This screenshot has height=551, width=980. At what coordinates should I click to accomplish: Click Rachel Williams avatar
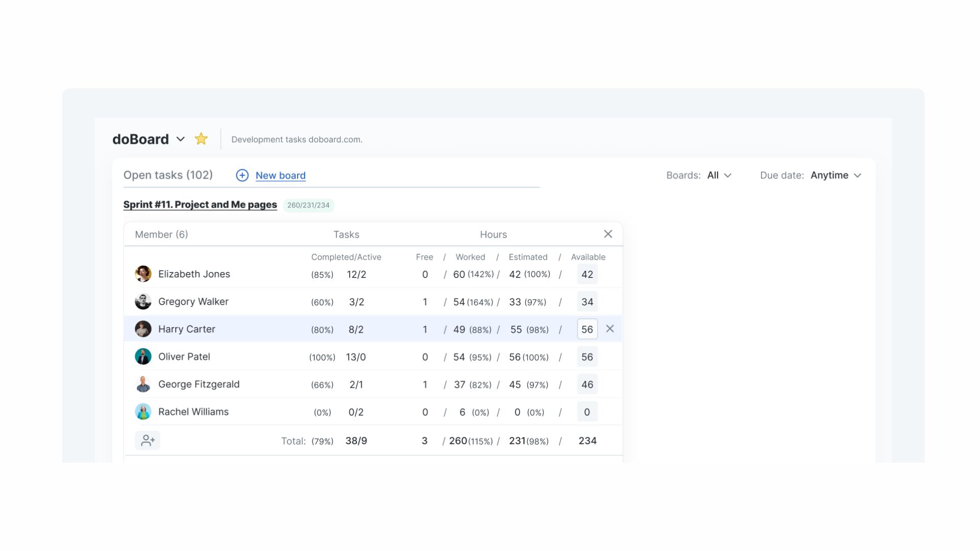click(143, 411)
